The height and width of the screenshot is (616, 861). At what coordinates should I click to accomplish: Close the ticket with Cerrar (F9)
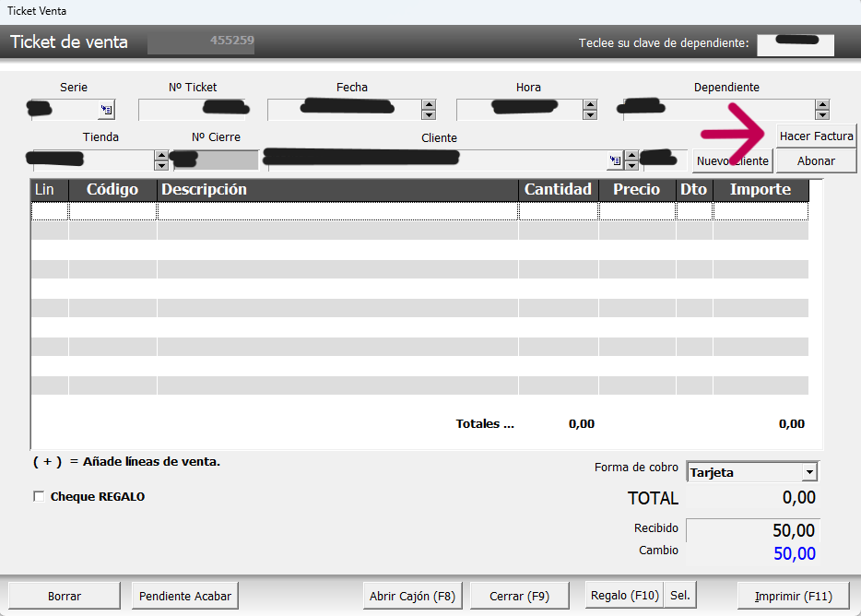click(x=519, y=596)
